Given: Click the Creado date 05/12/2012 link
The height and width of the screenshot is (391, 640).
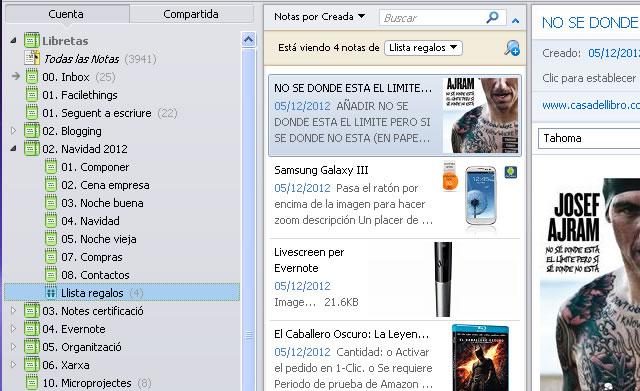Looking at the screenshot, I should (x=614, y=53).
